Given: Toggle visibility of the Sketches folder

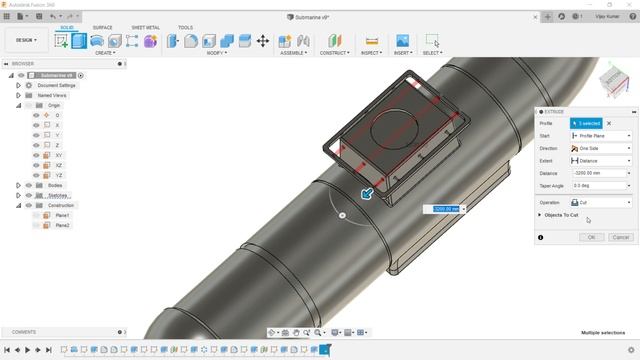Looking at the screenshot, I should 29,195.
